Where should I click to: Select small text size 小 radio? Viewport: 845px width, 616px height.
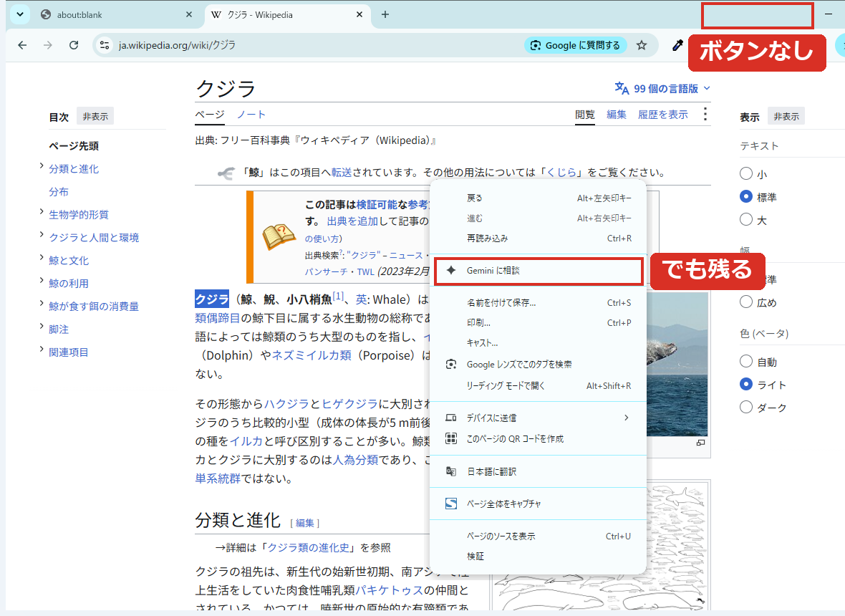tap(746, 173)
